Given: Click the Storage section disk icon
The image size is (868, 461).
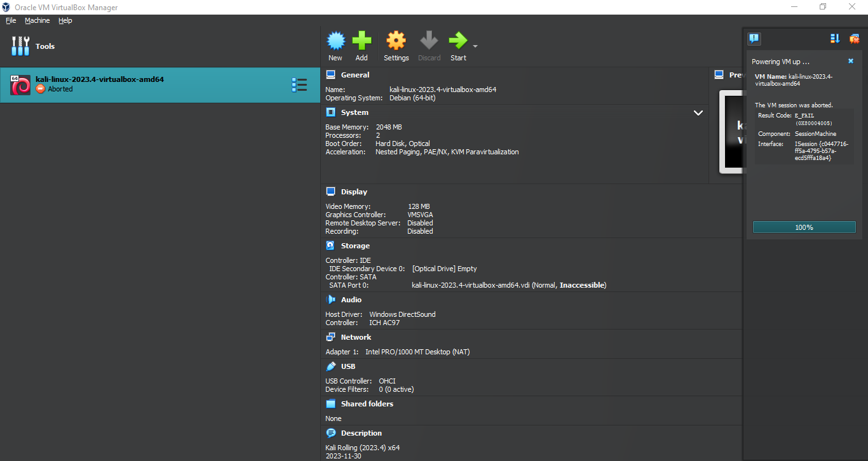Looking at the screenshot, I should pos(330,246).
